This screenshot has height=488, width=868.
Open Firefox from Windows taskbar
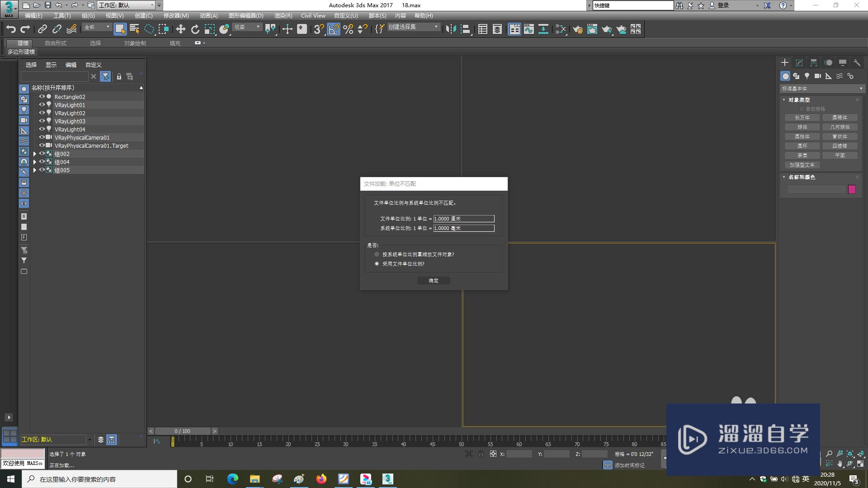[x=321, y=479]
